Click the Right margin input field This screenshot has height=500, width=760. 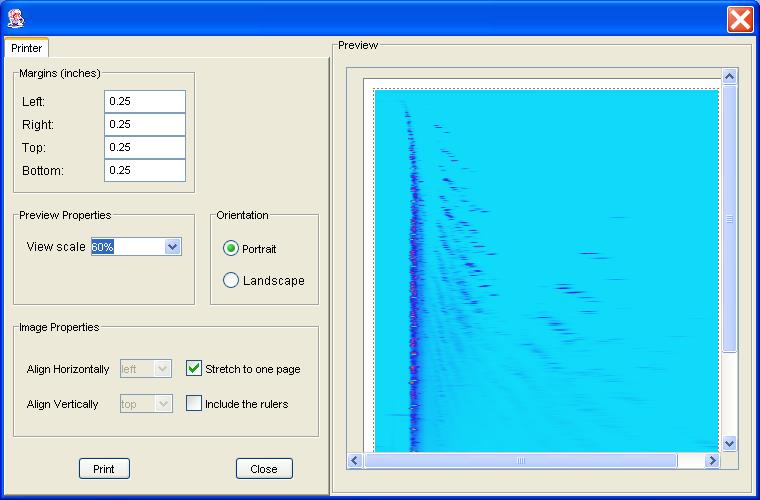pyautogui.click(x=145, y=125)
